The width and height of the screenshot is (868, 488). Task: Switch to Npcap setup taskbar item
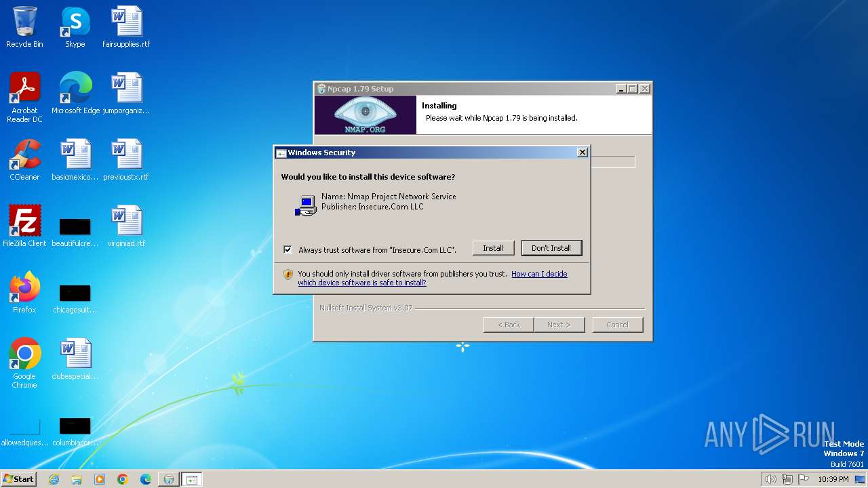pyautogui.click(x=169, y=479)
